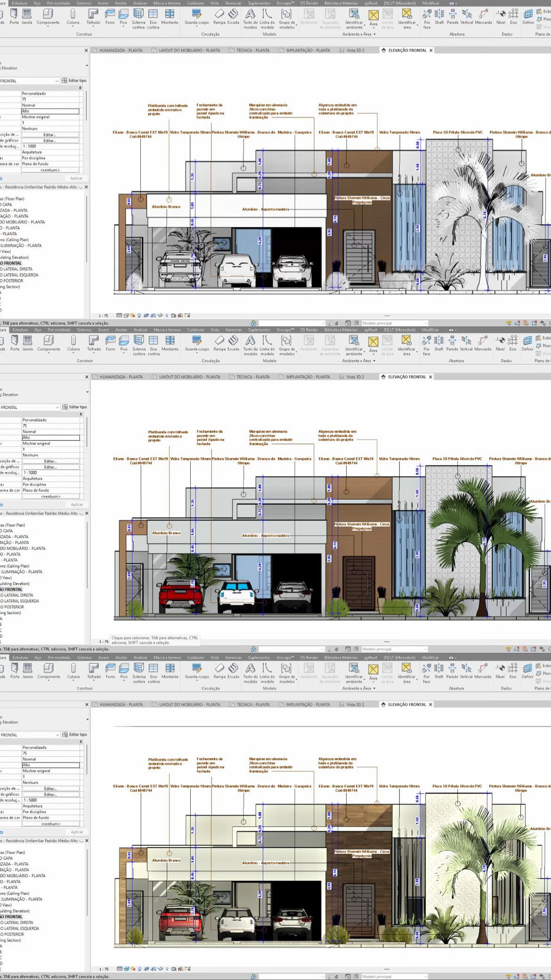Choose the Parede opening tool in the bottom screenshot
The width and height of the screenshot is (551, 980).
[452, 670]
